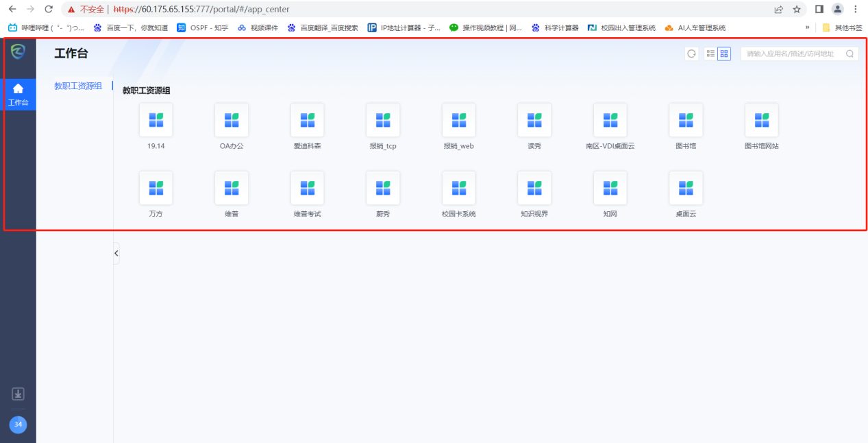Click the user avatar badge 34
This screenshot has width=868, height=443.
pyautogui.click(x=18, y=424)
